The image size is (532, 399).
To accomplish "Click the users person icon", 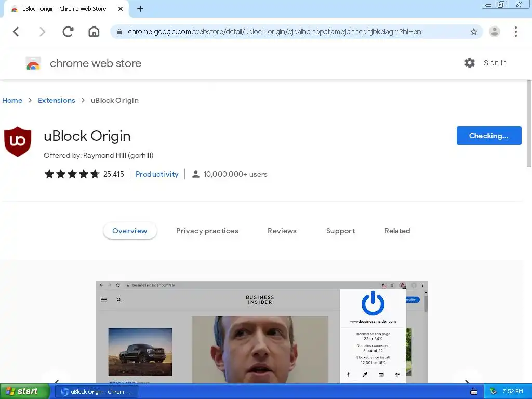I will (196, 174).
